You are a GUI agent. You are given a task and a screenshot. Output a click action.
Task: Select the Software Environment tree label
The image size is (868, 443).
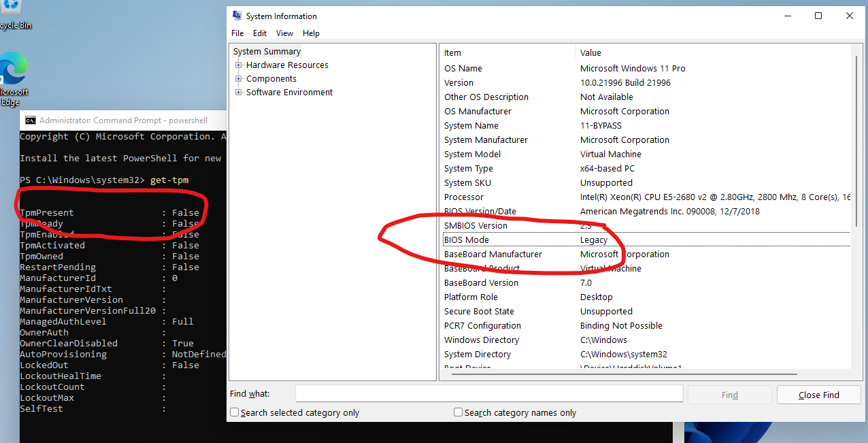pos(290,93)
